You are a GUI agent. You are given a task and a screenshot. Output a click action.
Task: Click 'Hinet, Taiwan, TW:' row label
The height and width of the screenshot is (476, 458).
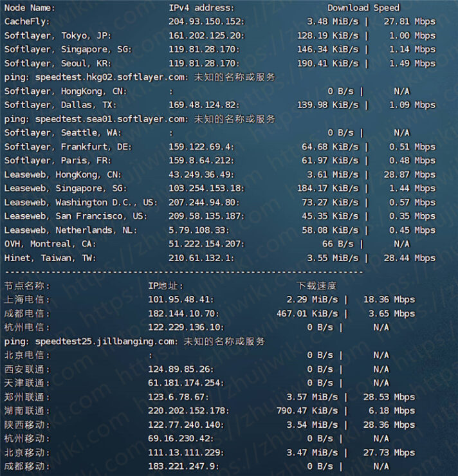pyautogui.click(x=50, y=258)
